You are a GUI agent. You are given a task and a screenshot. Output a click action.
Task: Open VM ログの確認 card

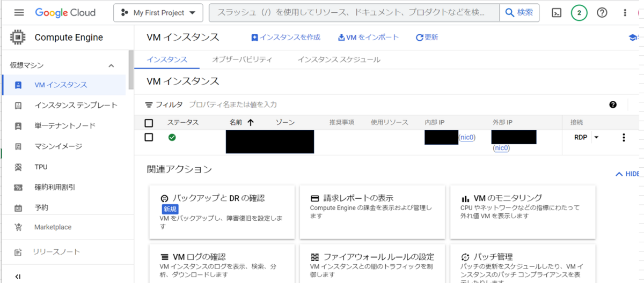tap(222, 264)
